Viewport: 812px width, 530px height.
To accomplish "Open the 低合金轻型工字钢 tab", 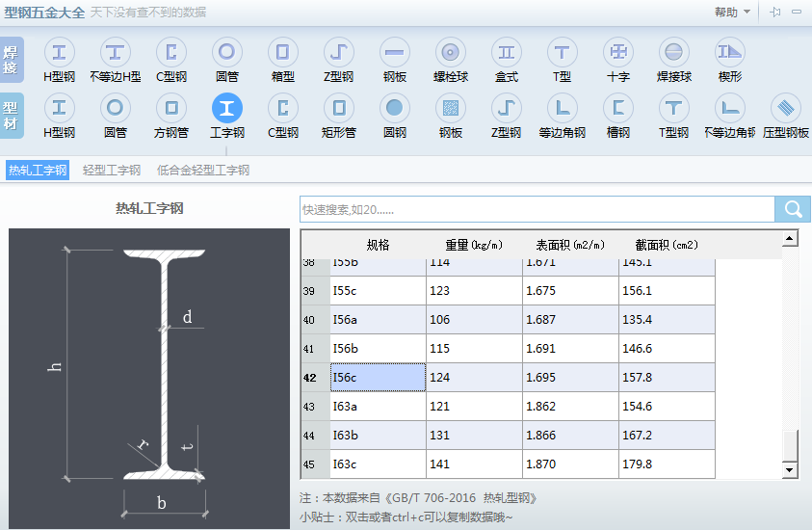I will [203, 170].
